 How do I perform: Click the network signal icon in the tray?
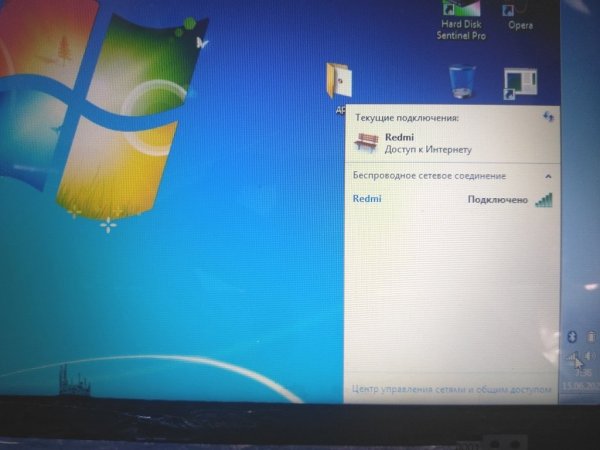click(x=574, y=358)
